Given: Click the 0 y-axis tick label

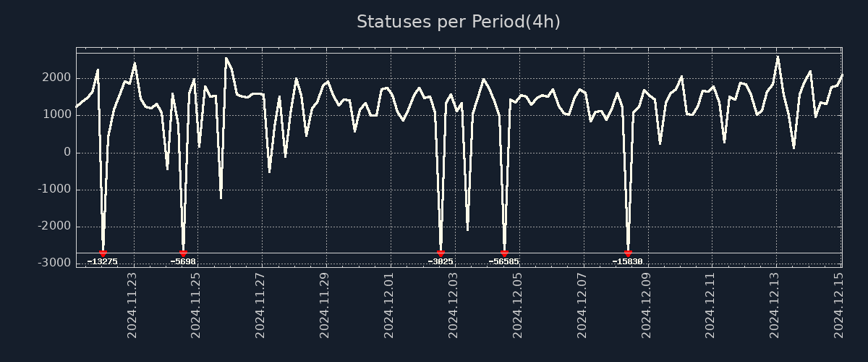Looking at the screenshot, I should pos(67,152).
